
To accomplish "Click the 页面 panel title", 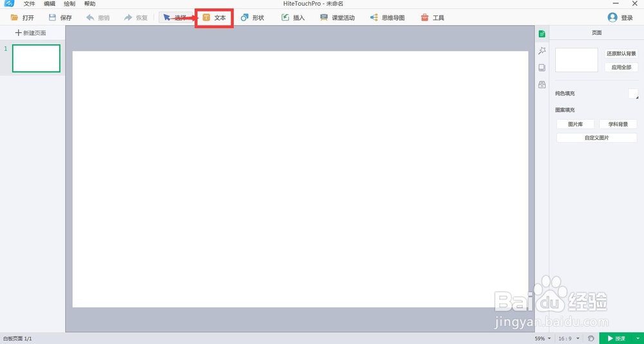I will [597, 33].
